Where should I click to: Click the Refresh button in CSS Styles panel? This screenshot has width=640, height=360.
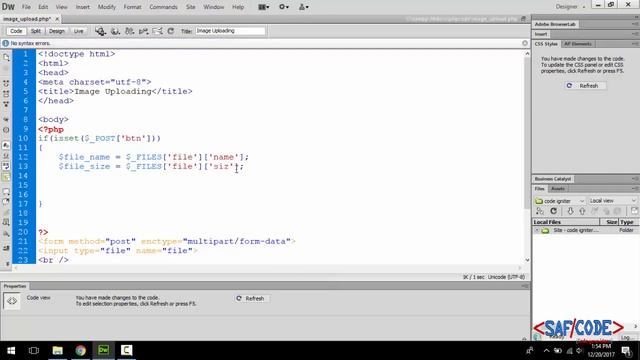click(585, 86)
